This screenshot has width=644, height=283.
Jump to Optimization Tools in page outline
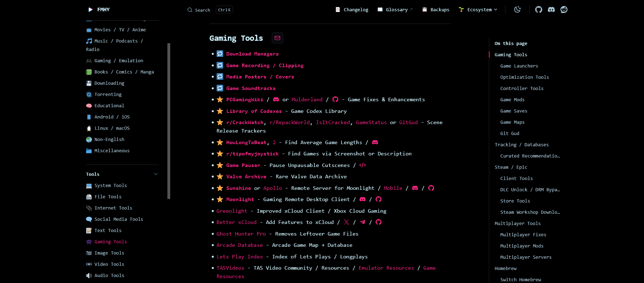click(x=525, y=77)
